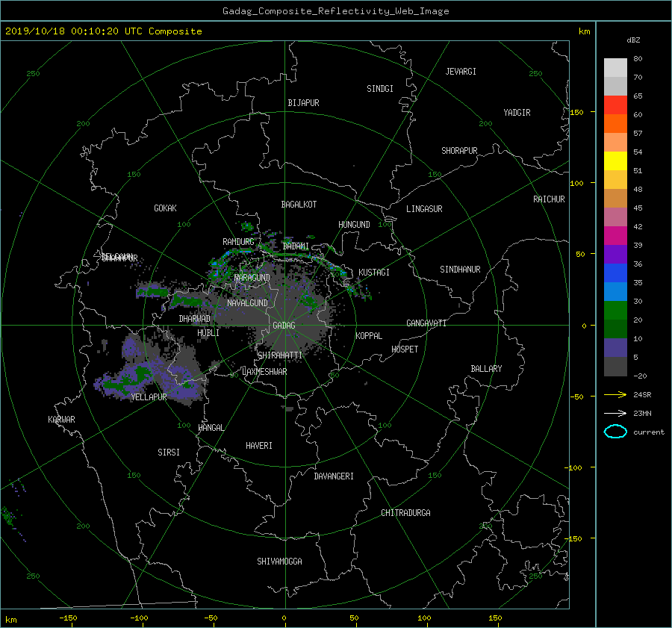Click the SINDGI city label
Image resolution: width=672 pixels, height=628 pixels.
(x=380, y=89)
